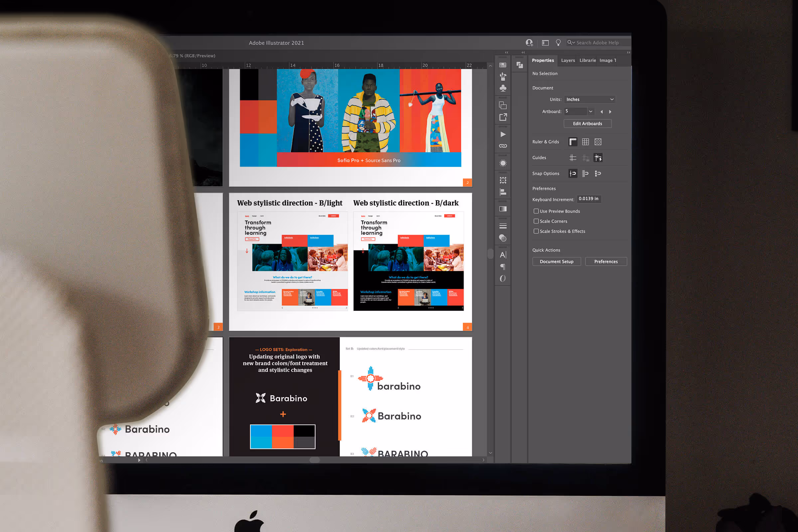The height and width of the screenshot is (532, 798).
Task: Click the Edit Artboards button
Action: tap(587, 123)
